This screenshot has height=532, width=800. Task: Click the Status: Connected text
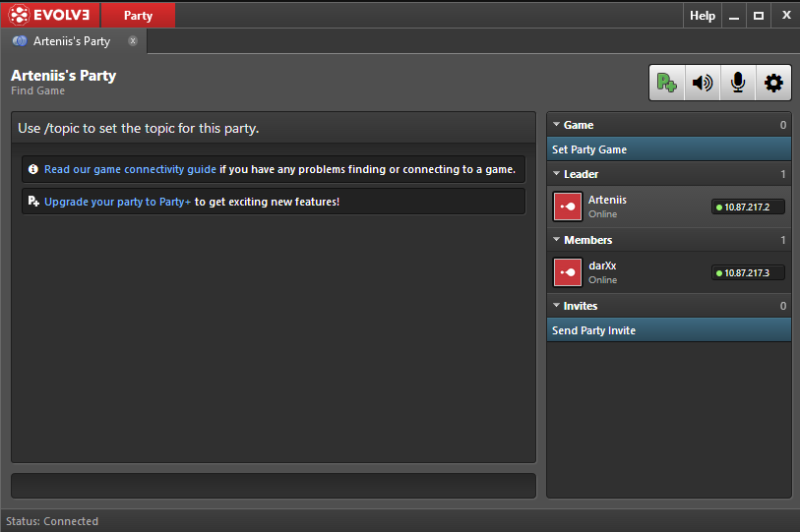(52, 521)
